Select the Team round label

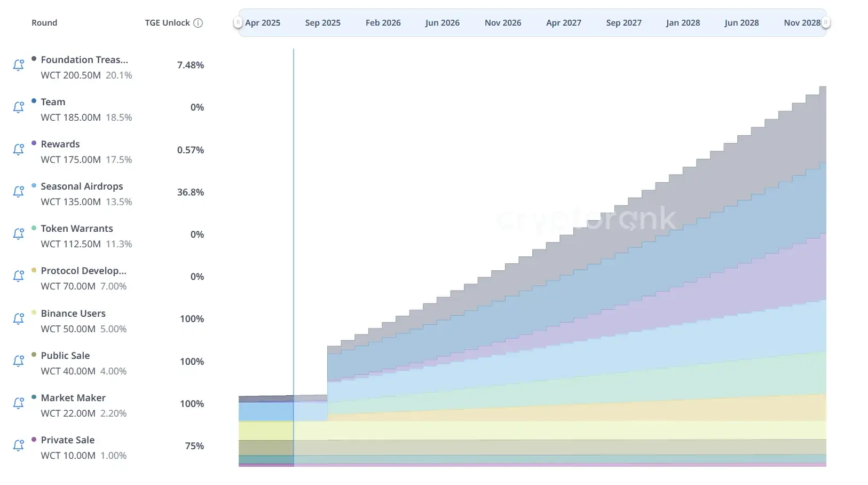53,102
